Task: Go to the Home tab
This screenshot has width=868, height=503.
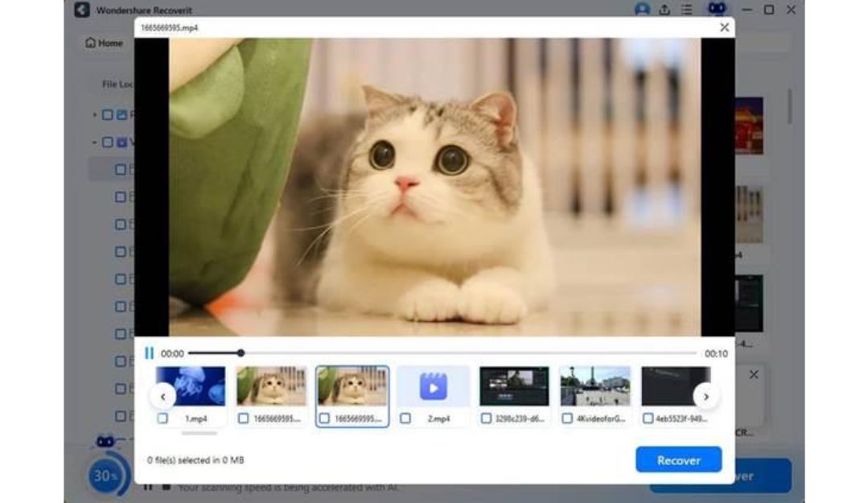Action: click(105, 43)
